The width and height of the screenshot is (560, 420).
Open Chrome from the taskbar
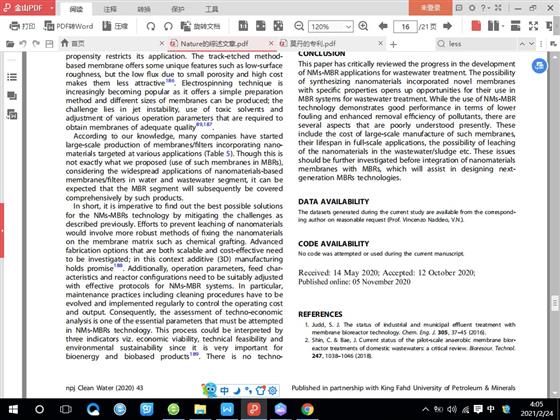307,409
